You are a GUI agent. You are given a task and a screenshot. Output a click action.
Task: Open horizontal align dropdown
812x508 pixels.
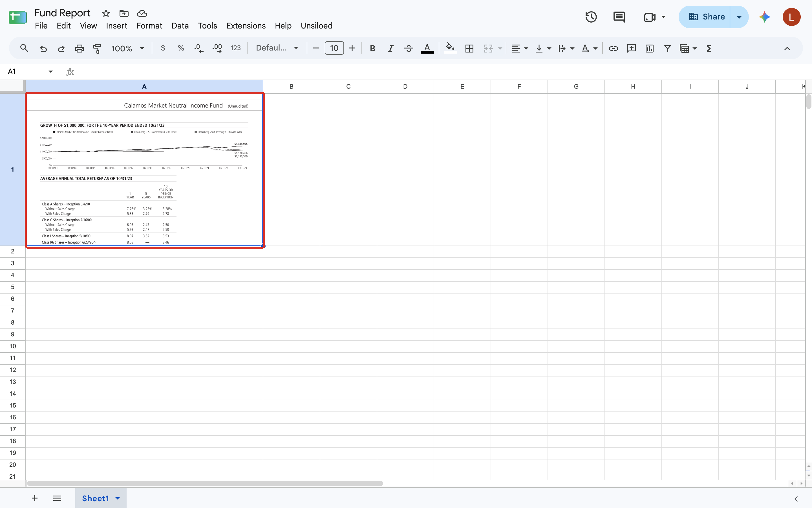[519, 48]
